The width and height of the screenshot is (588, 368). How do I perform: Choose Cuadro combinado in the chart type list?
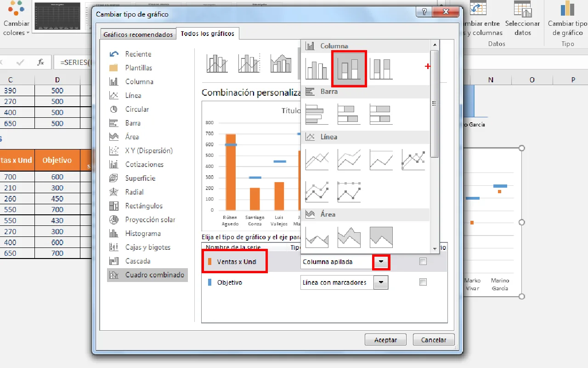[147, 275]
